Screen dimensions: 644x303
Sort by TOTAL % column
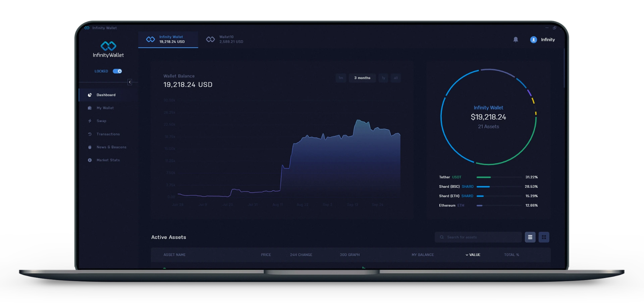coord(512,255)
